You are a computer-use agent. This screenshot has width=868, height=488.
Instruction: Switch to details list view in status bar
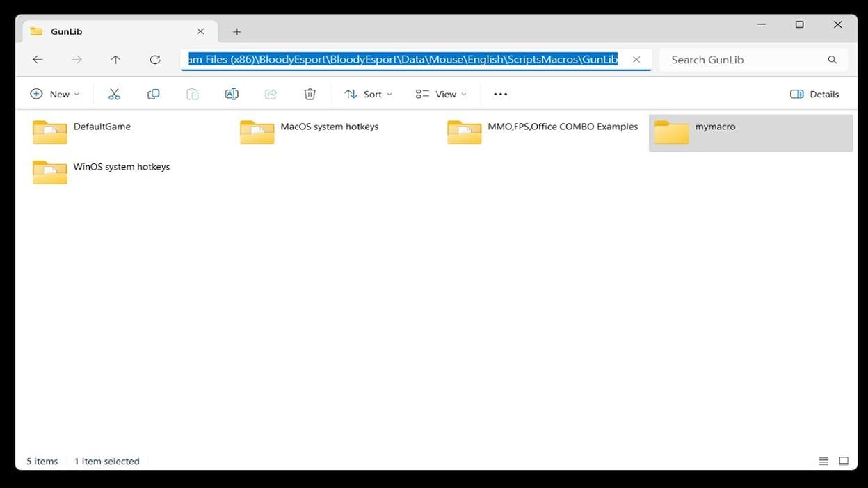[x=823, y=461]
